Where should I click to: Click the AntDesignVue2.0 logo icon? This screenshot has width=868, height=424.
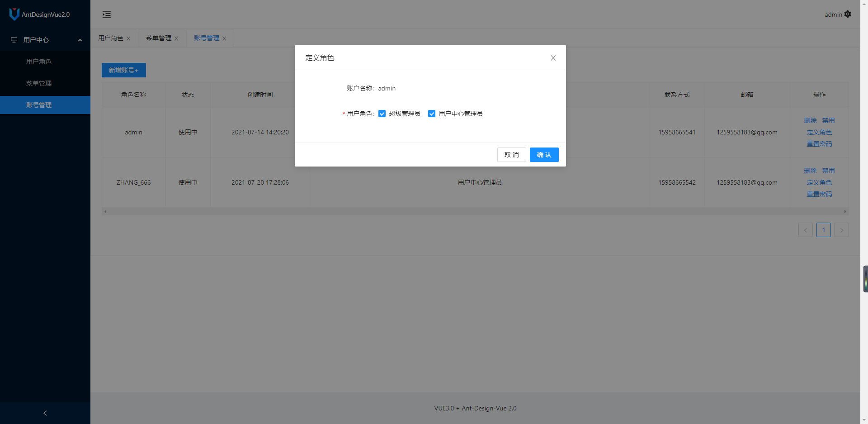(14, 14)
